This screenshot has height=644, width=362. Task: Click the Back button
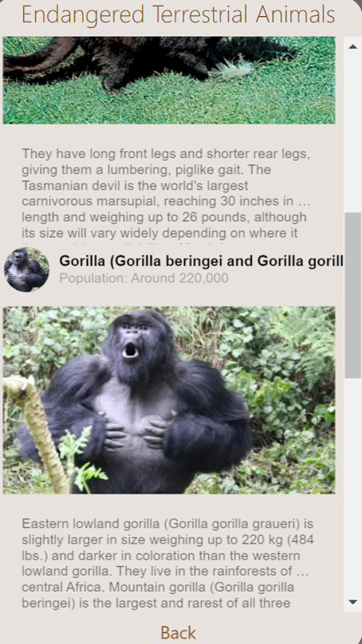tap(178, 633)
